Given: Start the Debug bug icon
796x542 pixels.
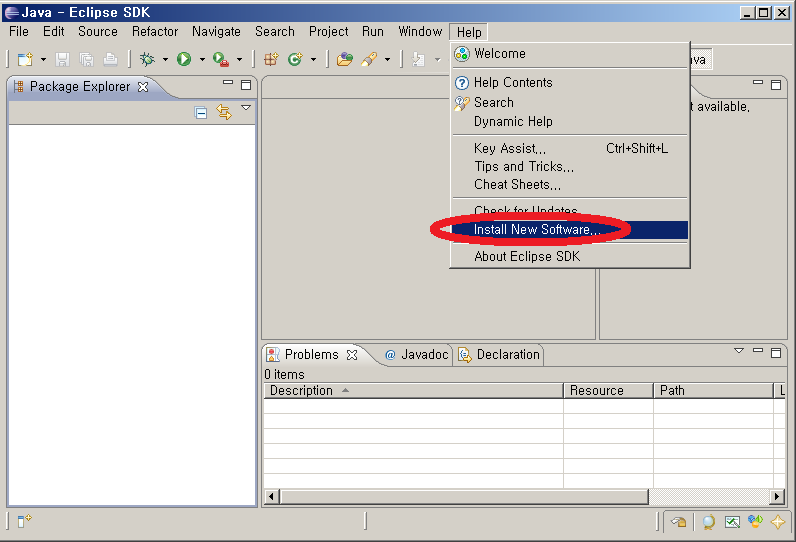Looking at the screenshot, I should tap(147, 59).
